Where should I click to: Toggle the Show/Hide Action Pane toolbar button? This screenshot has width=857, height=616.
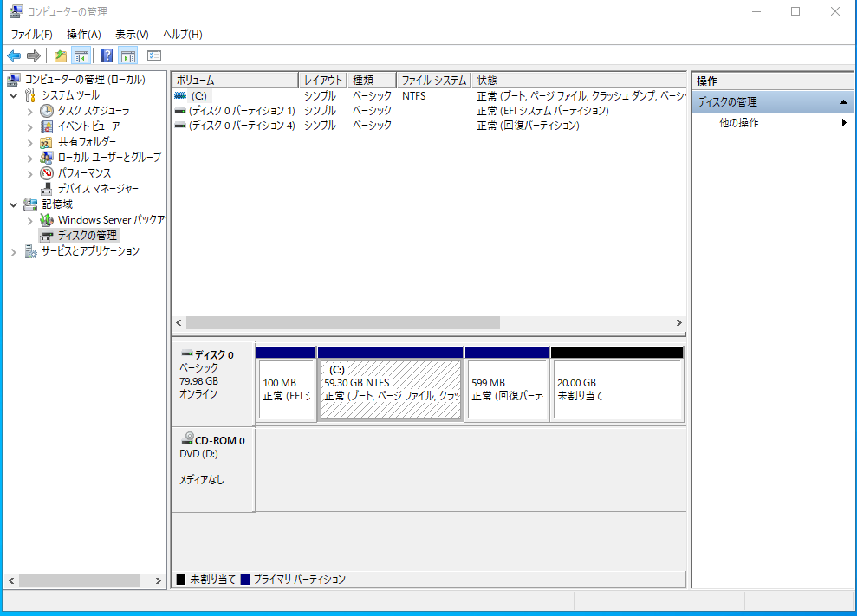pos(128,56)
